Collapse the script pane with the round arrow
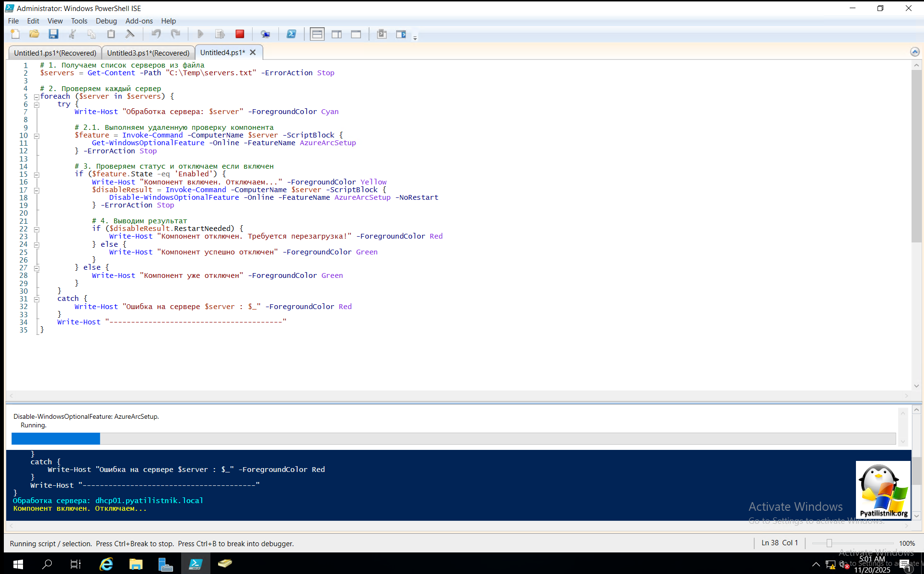Viewport: 924px width, 574px height. point(914,52)
